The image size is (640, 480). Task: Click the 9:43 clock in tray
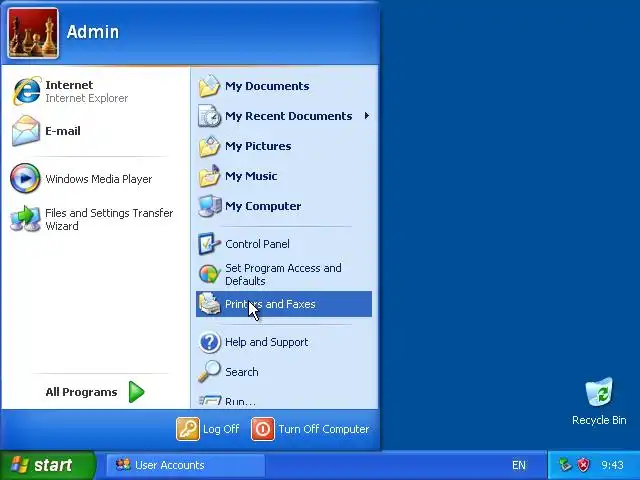click(612, 465)
